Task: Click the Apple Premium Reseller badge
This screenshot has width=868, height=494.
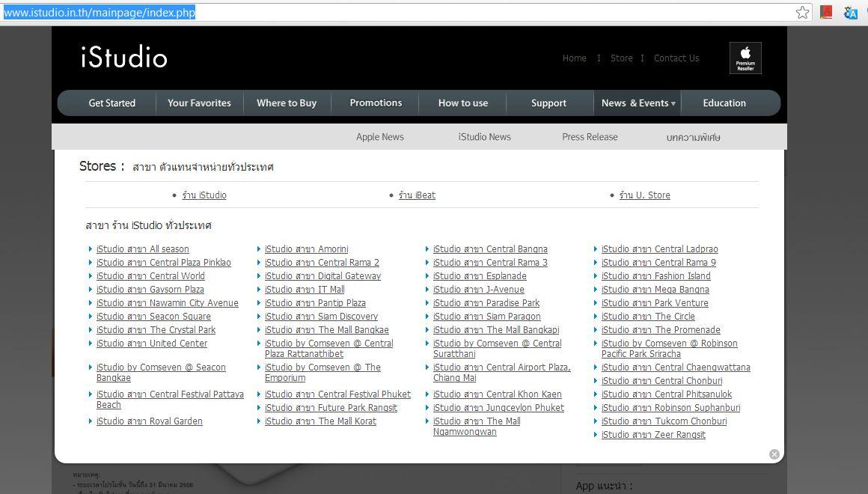Action: pyautogui.click(x=745, y=58)
